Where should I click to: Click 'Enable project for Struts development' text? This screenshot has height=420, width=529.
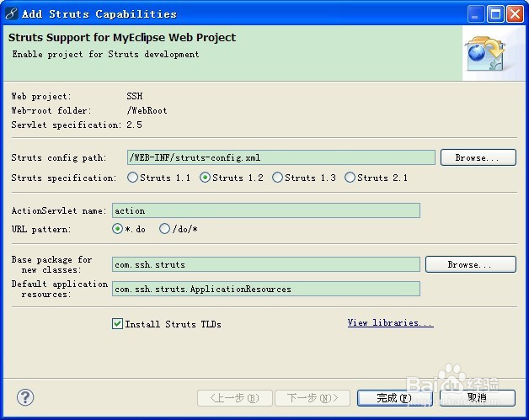pos(105,54)
